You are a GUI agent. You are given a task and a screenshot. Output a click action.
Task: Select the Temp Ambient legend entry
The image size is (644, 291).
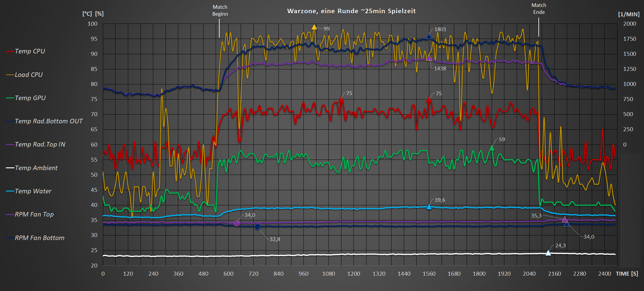click(x=32, y=168)
